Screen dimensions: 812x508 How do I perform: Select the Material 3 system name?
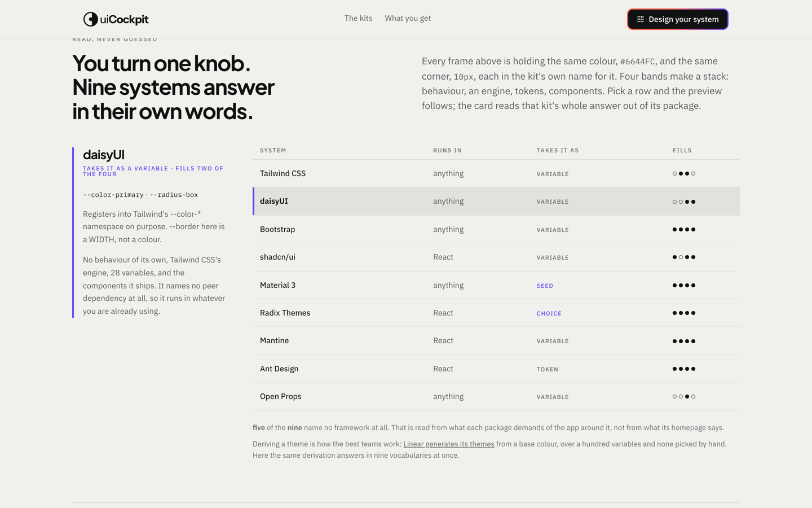click(x=277, y=285)
